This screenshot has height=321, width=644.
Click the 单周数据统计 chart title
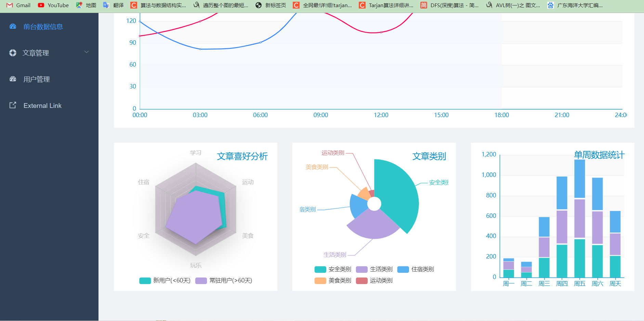599,155
